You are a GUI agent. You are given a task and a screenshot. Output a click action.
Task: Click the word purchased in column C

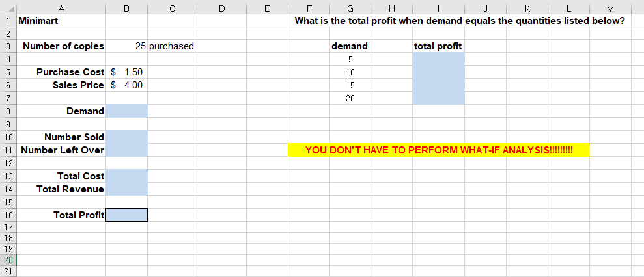tap(171, 46)
